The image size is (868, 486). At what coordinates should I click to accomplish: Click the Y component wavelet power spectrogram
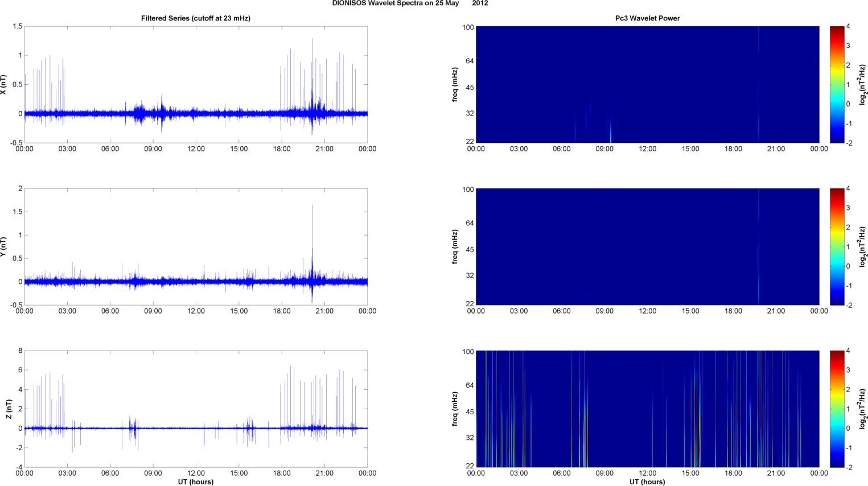[x=647, y=247]
